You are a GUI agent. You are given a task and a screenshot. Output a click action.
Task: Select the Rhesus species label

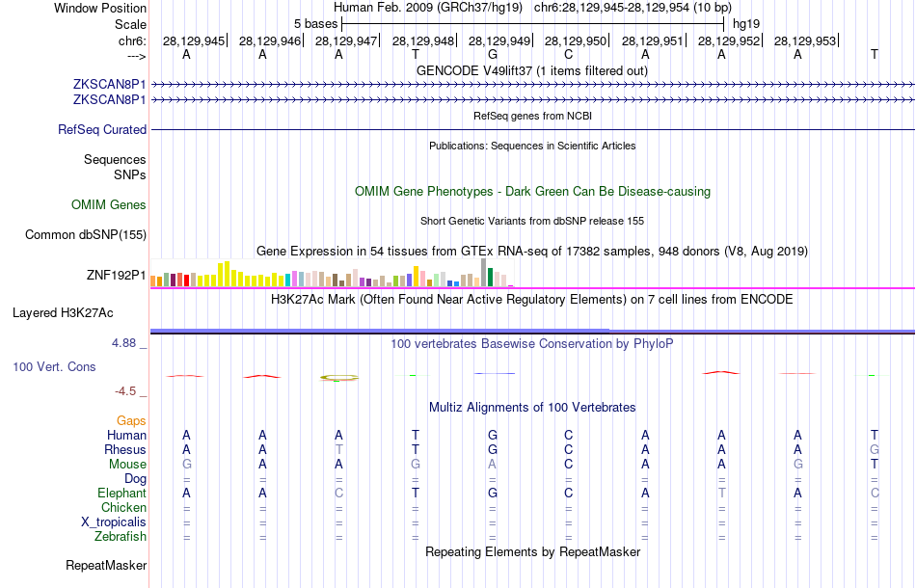[x=125, y=449]
